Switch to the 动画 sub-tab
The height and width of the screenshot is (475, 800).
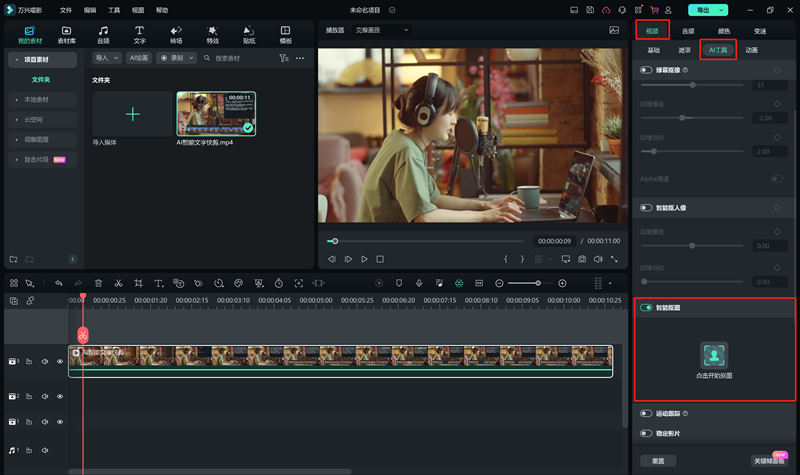[752, 50]
